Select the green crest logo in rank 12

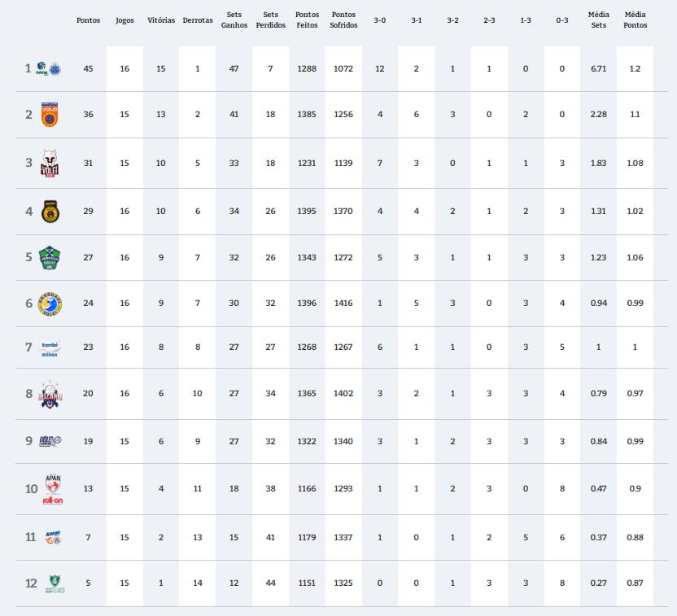tap(55, 583)
